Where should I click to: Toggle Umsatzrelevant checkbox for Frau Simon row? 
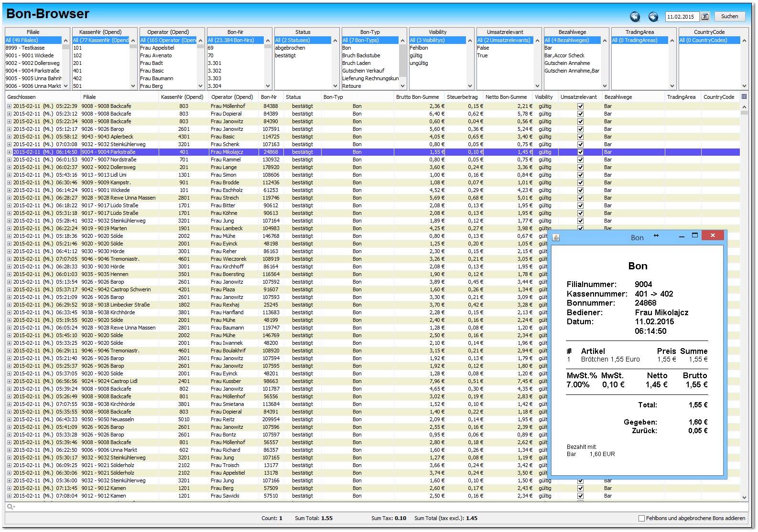tap(580, 175)
